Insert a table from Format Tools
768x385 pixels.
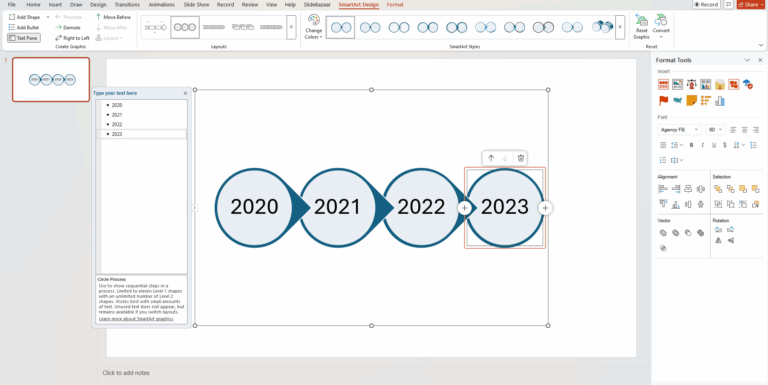click(663, 84)
